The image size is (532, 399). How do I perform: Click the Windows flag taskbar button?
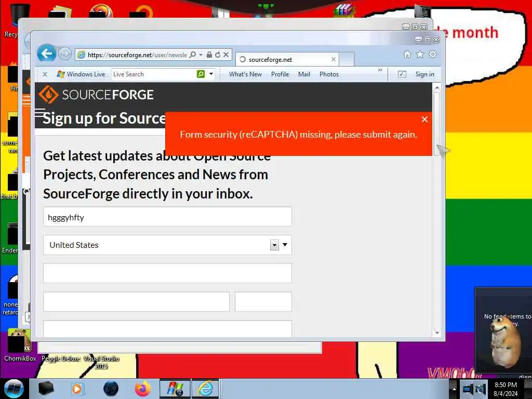(x=175, y=389)
